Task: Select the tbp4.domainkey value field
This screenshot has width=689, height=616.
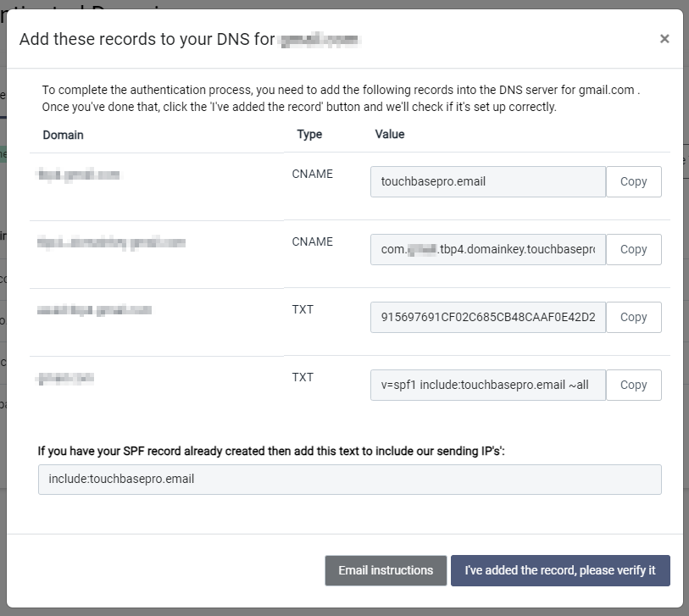Action: (488, 249)
